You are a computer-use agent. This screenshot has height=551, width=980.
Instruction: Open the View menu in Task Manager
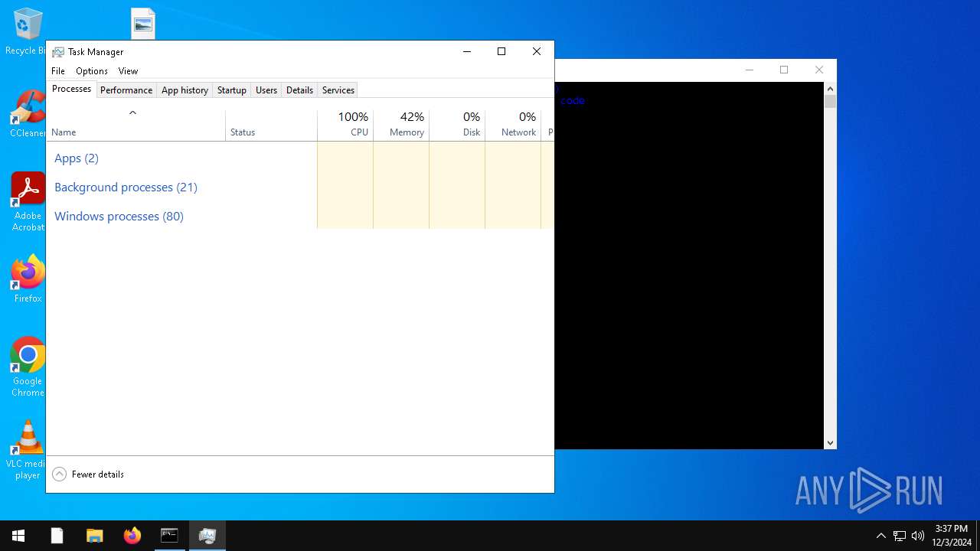[x=128, y=70]
